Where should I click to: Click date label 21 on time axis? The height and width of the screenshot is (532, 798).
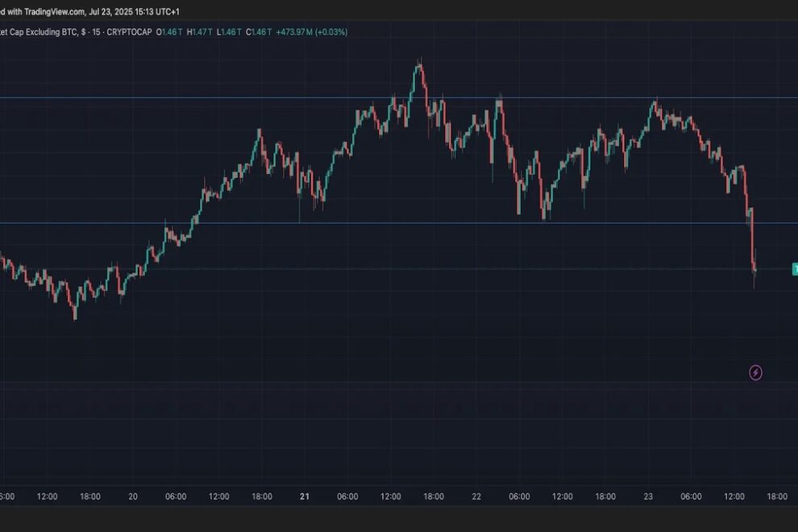coord(305,497)
